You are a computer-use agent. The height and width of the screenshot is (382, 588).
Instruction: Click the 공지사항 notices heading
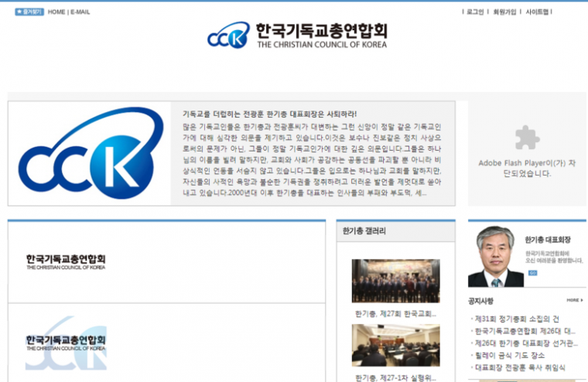480,301
